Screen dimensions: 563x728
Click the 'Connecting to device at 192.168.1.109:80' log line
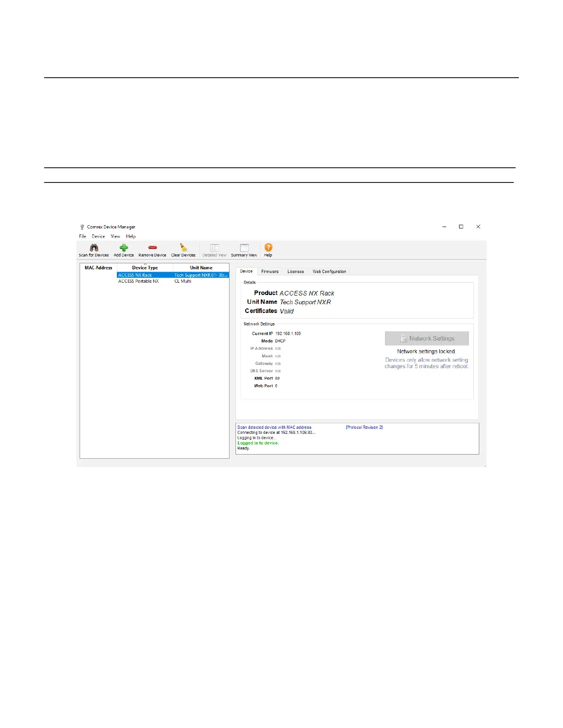(x=276, y=432)
